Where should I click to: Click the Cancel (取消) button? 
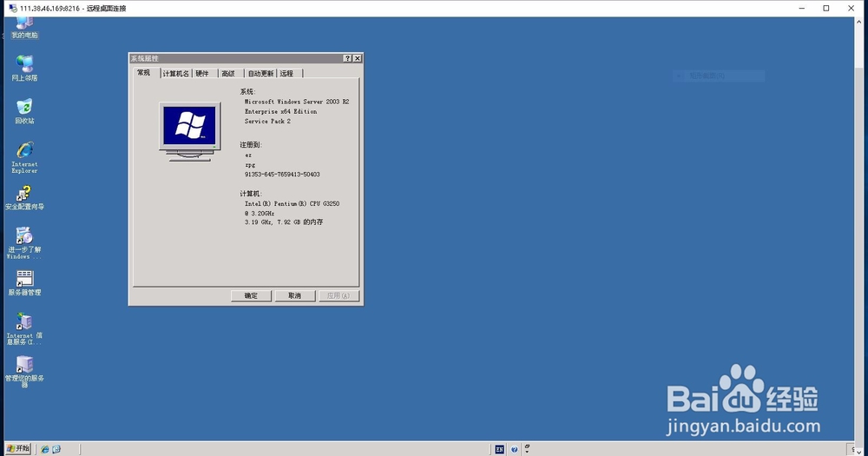click(295, 296)
